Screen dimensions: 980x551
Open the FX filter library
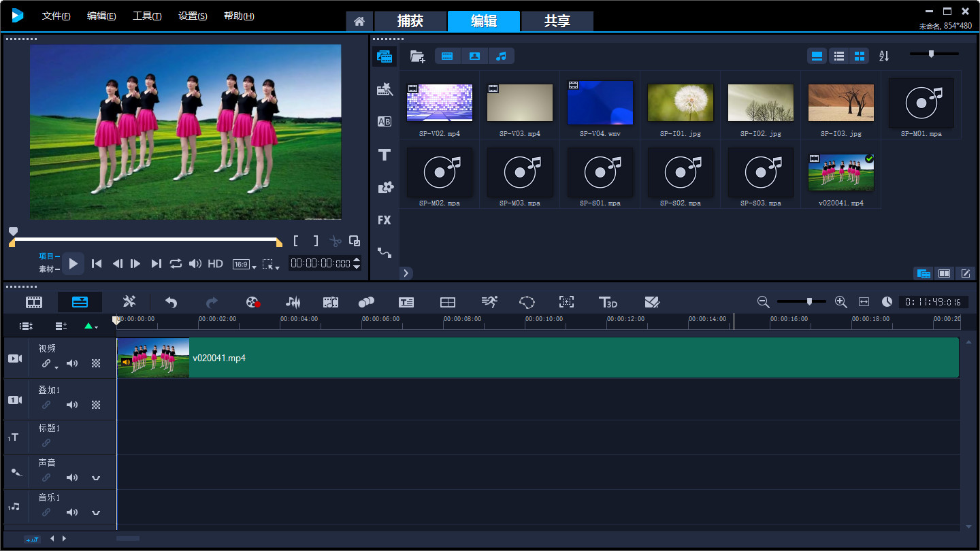[385, 220]
